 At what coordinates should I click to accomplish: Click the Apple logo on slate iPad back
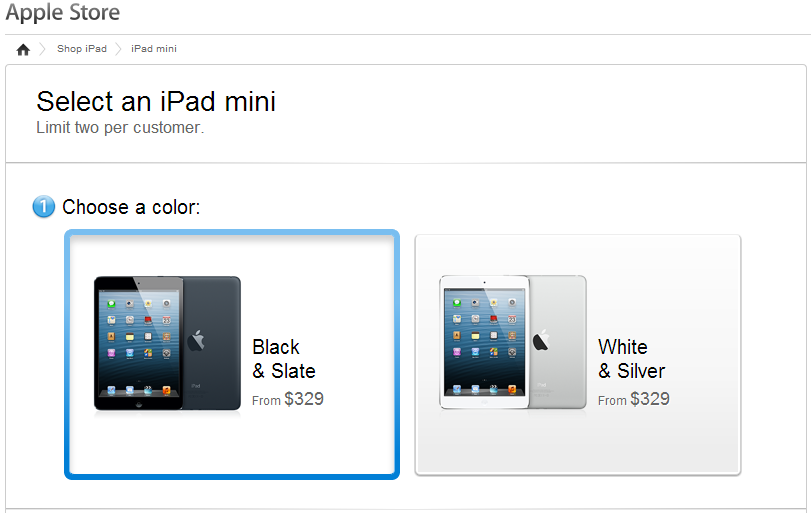196,340
